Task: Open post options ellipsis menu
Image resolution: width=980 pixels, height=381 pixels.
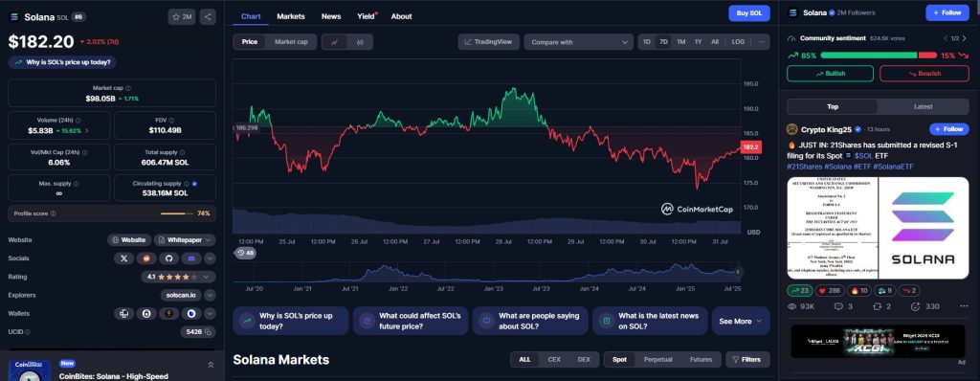Action: point(963,306)
